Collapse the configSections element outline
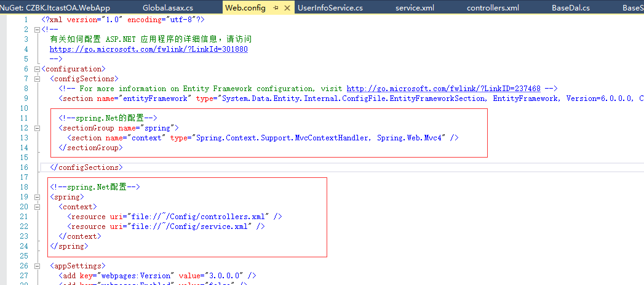 coord(38,79)
